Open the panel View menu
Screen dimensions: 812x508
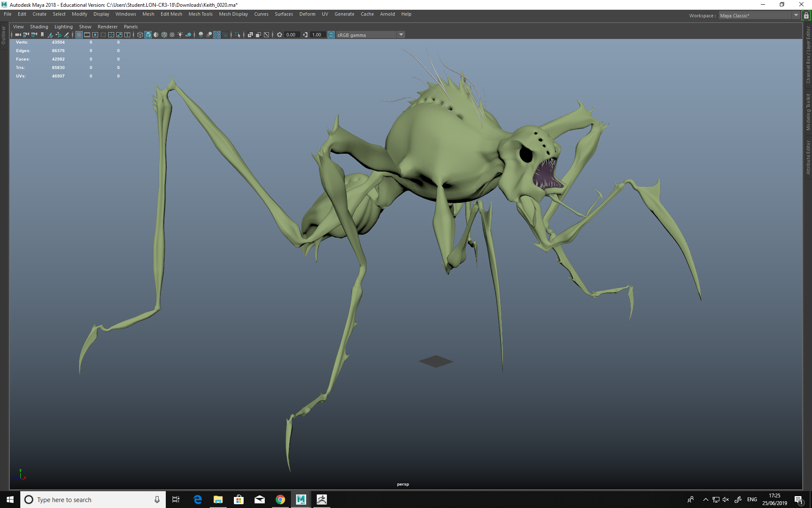(x=19, y=27)
